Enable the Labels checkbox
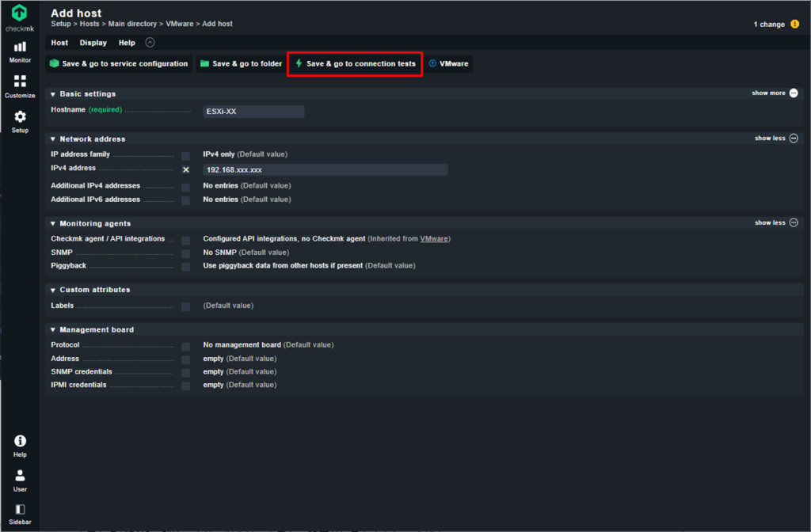This screenshot has height=532, width=811. click(185, 307)
